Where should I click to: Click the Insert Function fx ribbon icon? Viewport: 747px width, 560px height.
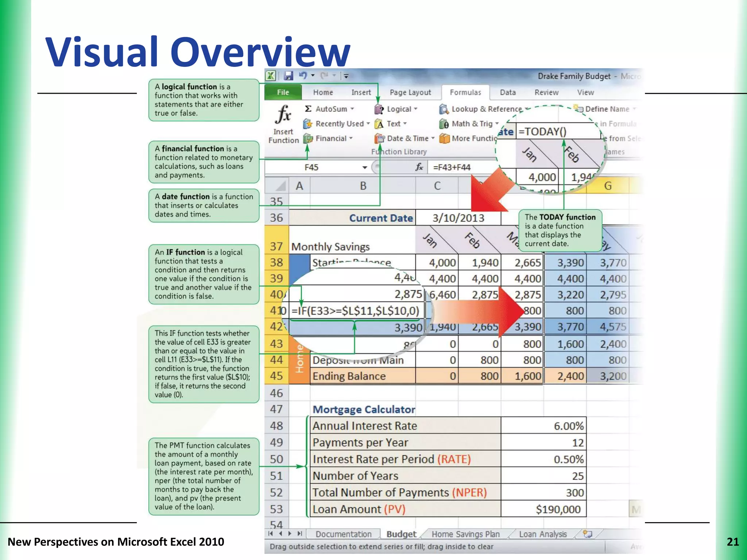click(283, 114)
